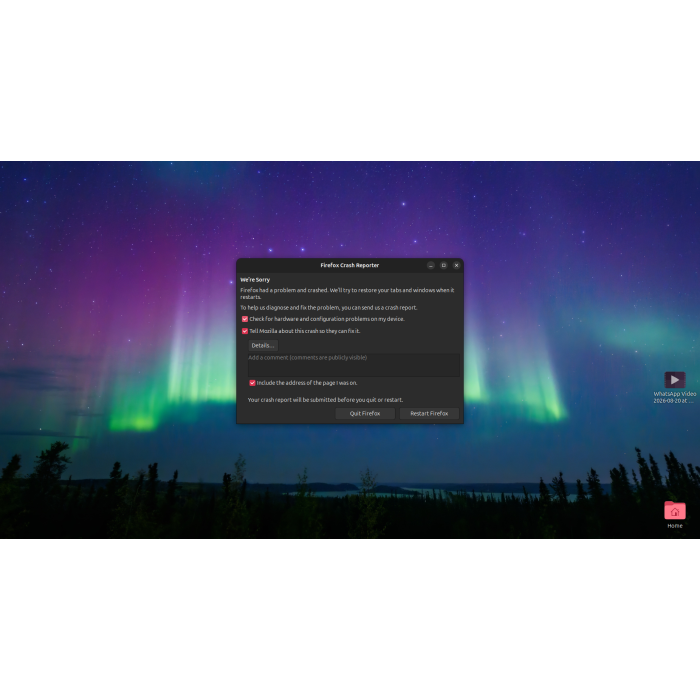The width and height of the screenshot is (700, 700).
Task: Click 'Firefox had a problem and crashed' text
Action: click(x=347, y=293)
